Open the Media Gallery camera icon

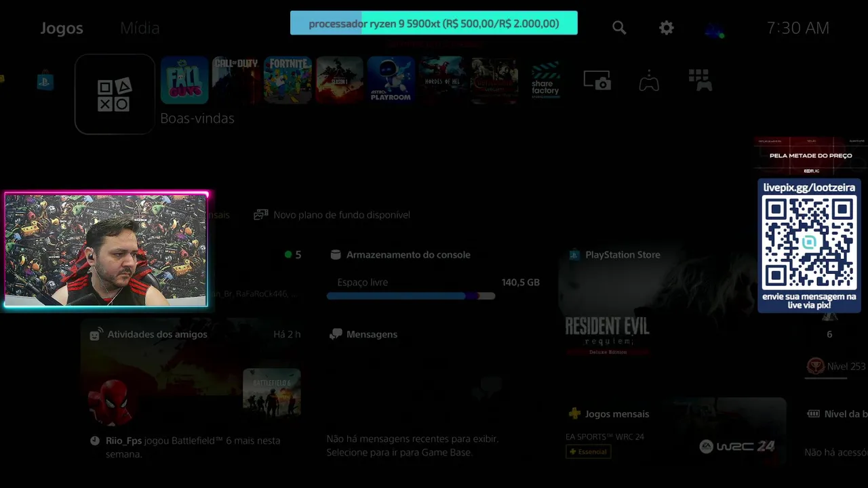(597, 81)
